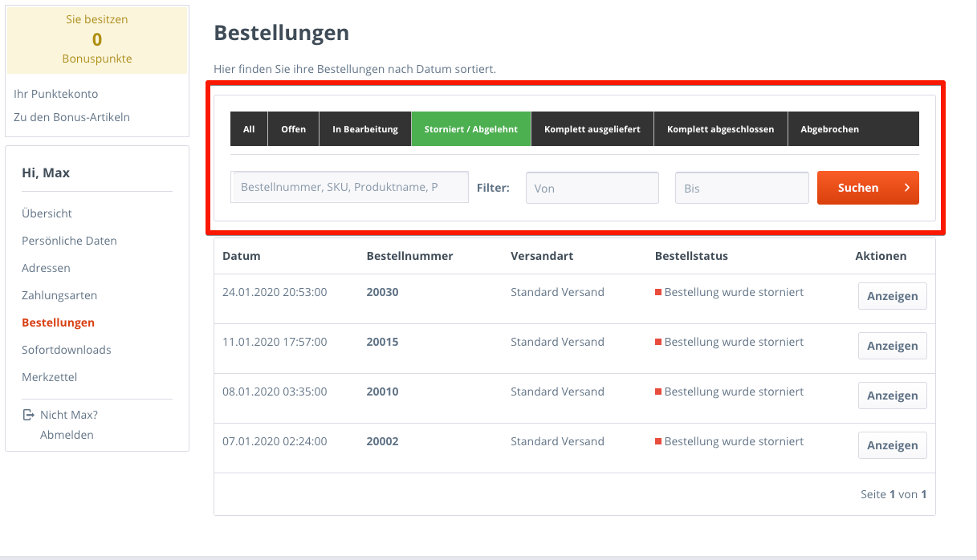The image size is (977, 560).
Task: Show details of order 20015
Action: [892, 346]
